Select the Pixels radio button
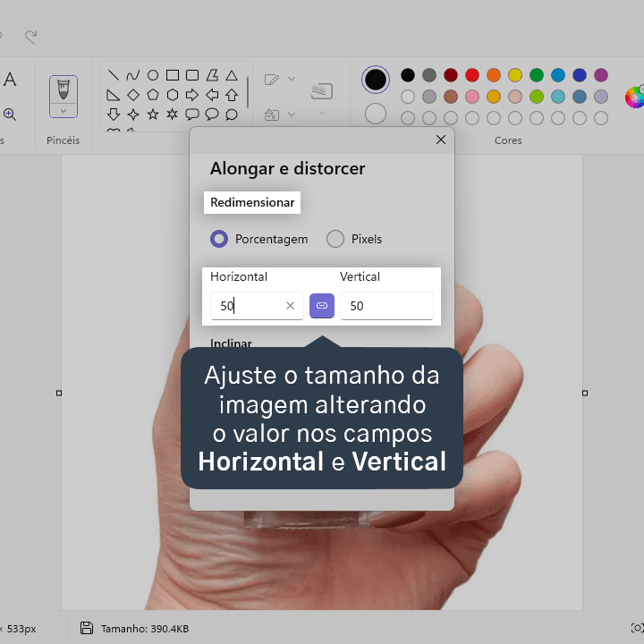The image size is (644, 644). (335, 239)
